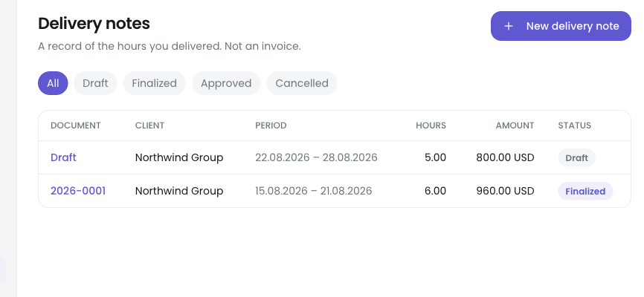
Task: Click the STATUS column header
Action: pyautogui.click(x=575, y=125)
